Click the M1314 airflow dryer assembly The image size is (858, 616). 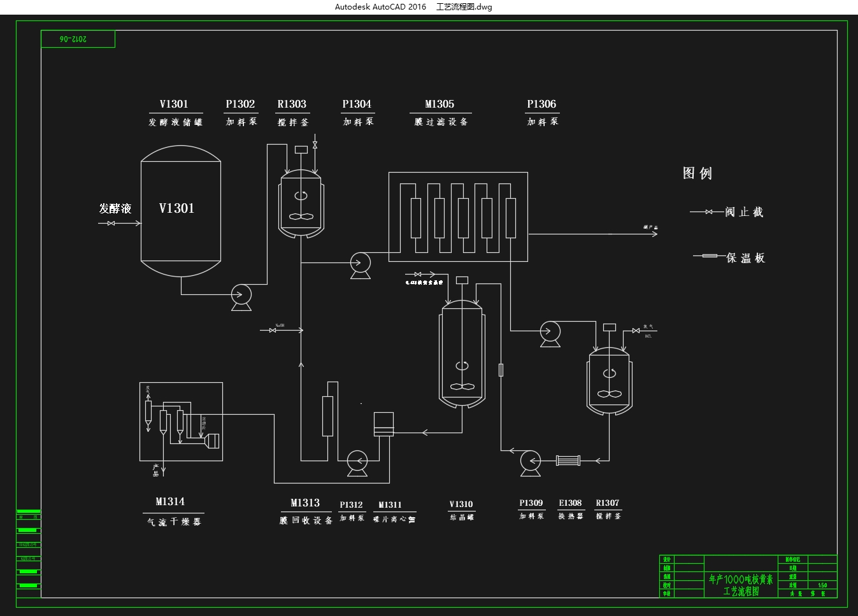181,422
